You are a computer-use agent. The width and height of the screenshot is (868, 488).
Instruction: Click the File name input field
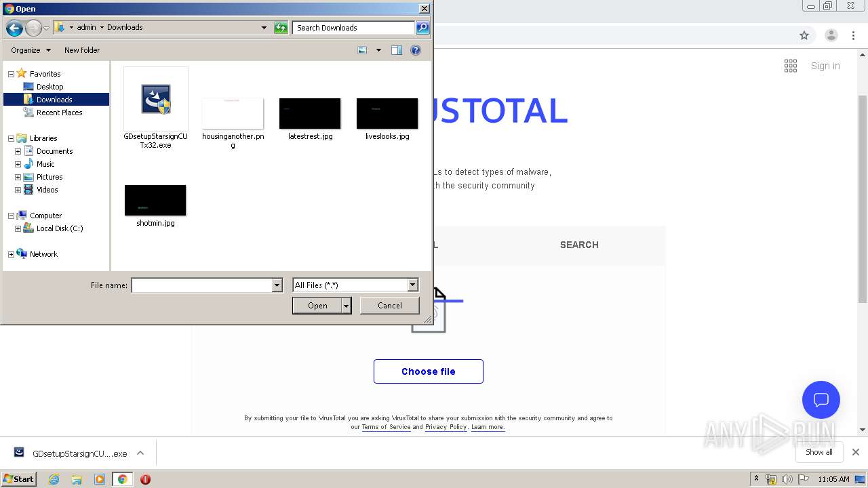201,285
